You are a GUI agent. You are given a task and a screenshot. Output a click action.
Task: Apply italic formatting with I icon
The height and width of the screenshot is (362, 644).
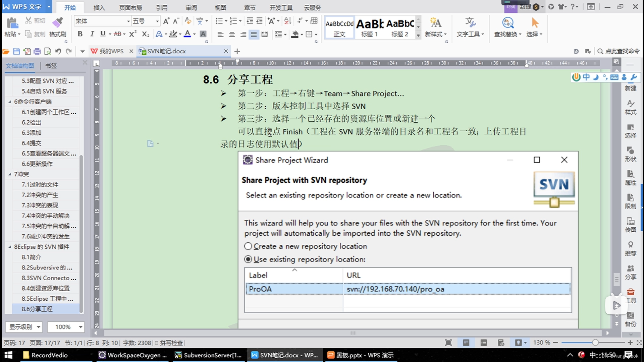coord(92,34)
